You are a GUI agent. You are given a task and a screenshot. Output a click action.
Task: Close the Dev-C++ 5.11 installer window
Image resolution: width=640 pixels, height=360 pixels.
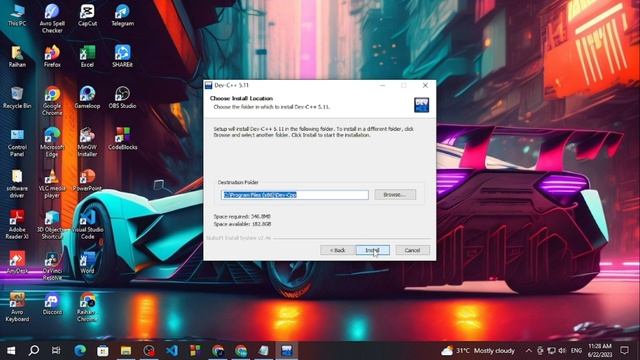(x=425, y=85)
